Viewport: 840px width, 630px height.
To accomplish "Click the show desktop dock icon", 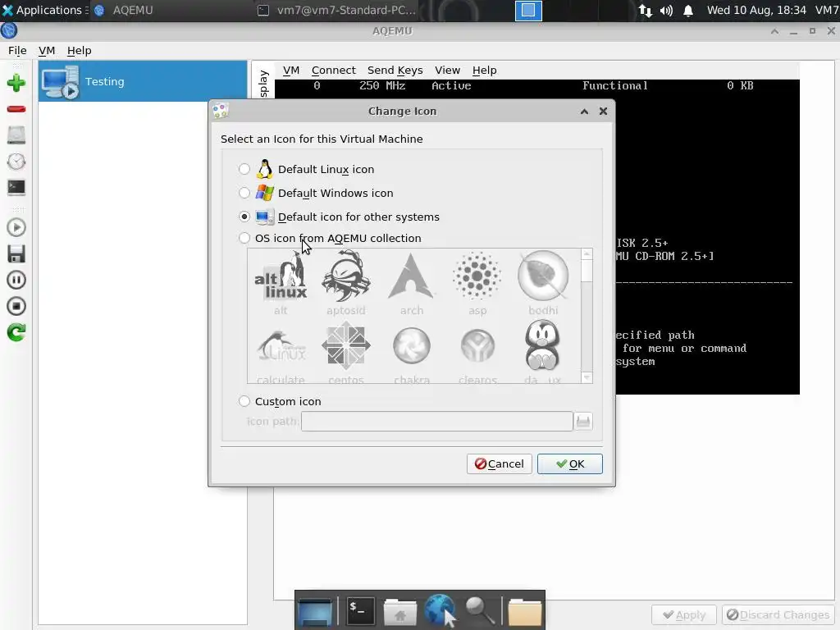I will [315, 610].
